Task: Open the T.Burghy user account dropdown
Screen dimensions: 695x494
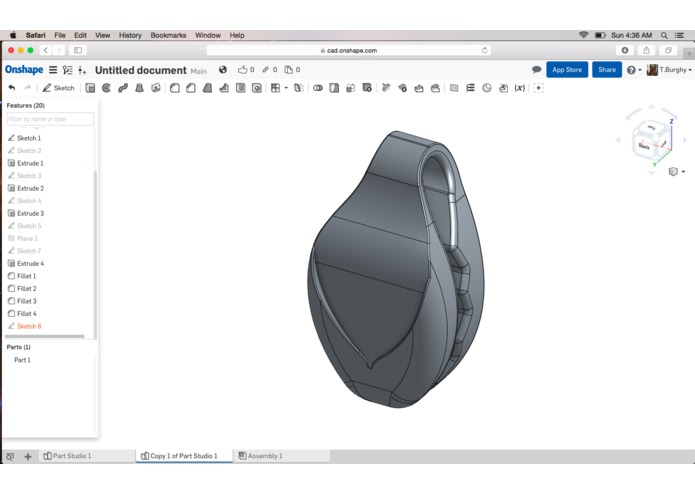Action: [x=669, y=70]
